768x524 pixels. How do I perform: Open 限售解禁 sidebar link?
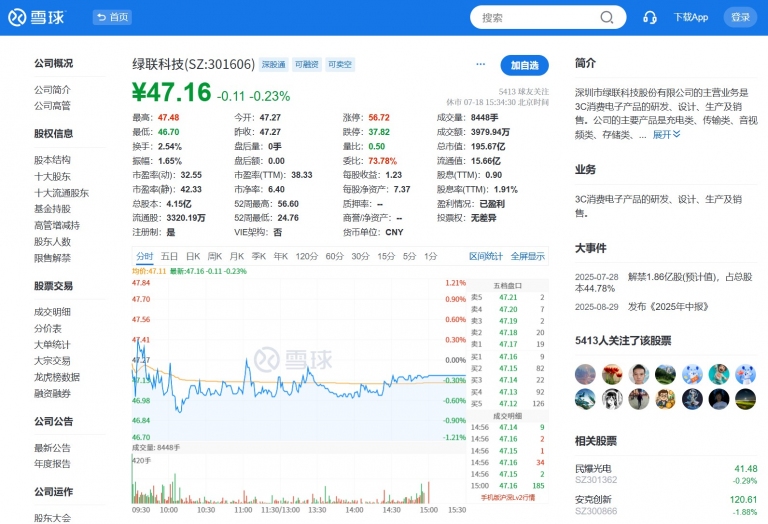(x=52, y=258)
